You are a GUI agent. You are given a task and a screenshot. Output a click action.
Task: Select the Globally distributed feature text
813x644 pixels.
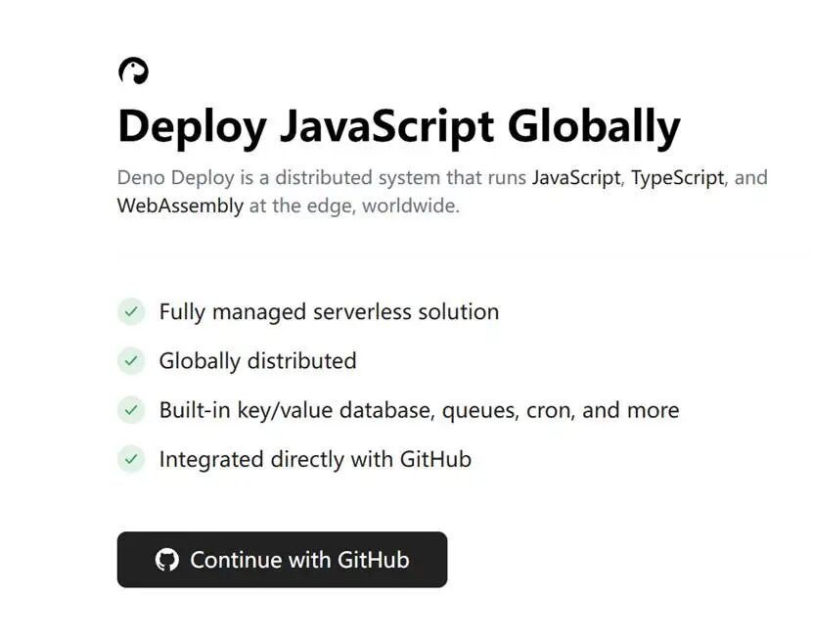coord(257,361)
